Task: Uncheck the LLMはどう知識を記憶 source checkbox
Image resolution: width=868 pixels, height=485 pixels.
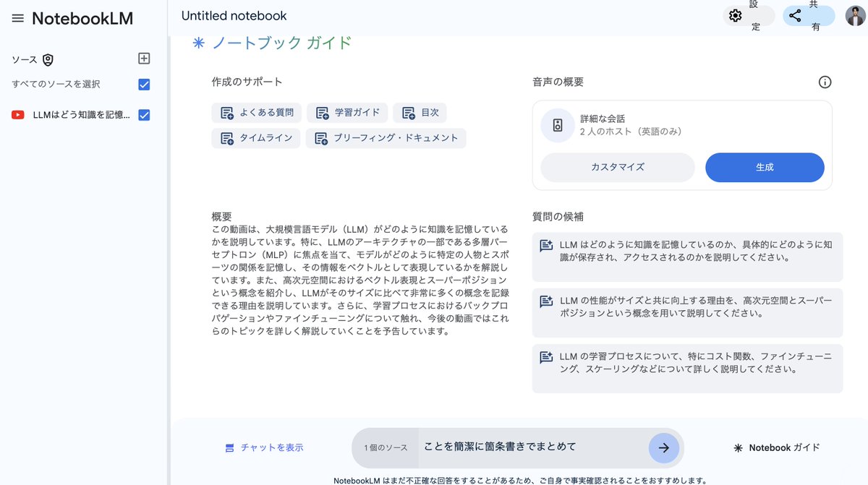Action: (x=144, y=115)
